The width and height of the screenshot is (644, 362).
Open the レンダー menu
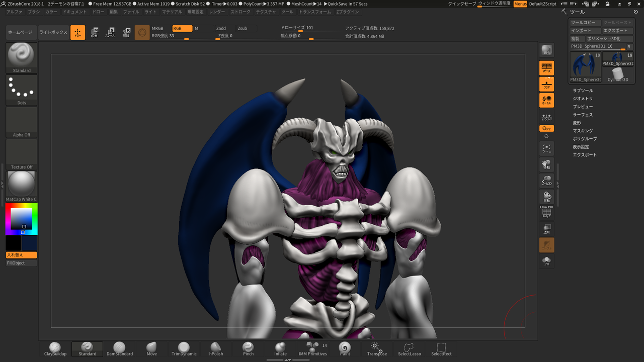[x=217, y=12]
